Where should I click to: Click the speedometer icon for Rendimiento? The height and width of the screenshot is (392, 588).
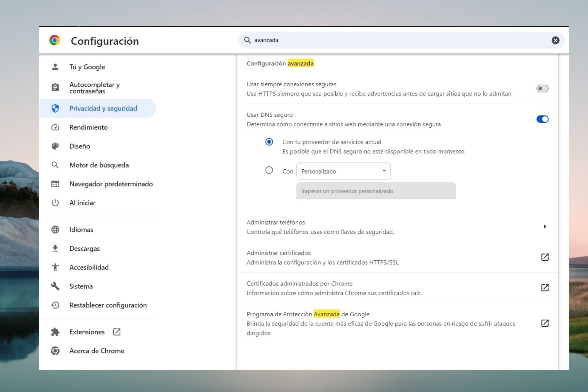click(55, 127)
